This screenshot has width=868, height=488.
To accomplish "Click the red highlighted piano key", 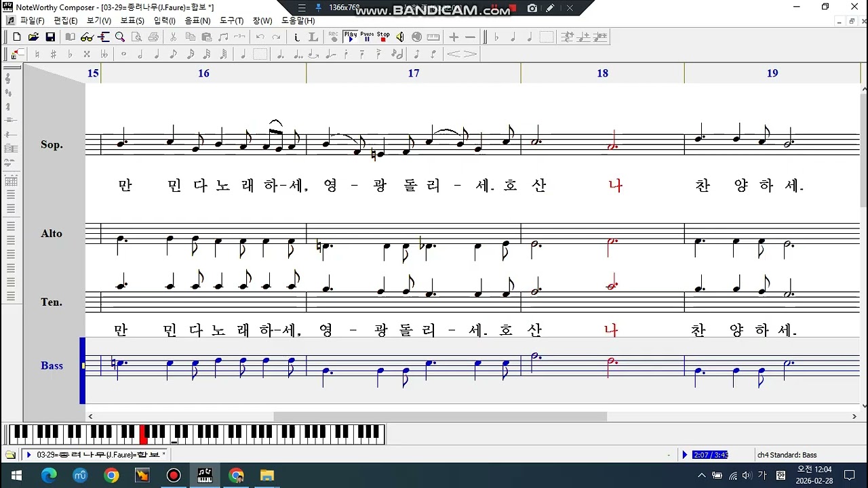I will point(143,434).
